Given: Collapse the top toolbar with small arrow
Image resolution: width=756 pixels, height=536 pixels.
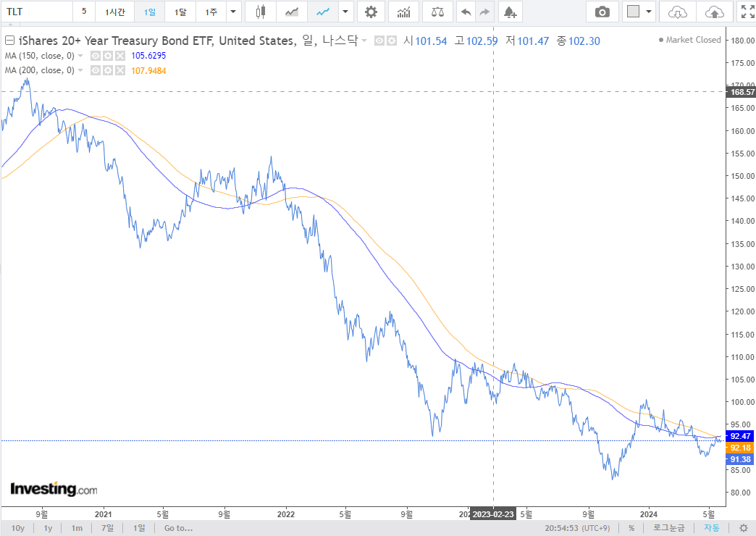Looking at the screenshot, I should tap(10, 24).
